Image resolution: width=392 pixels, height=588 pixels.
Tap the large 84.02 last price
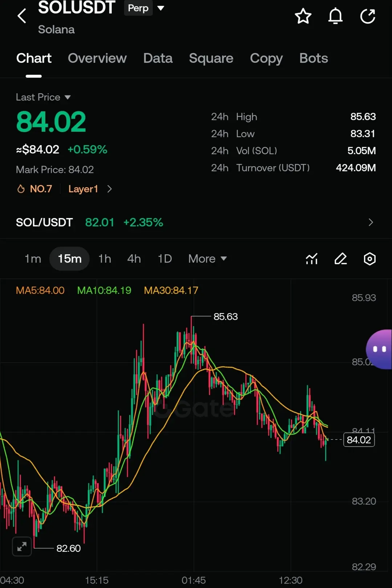(51, 122)
